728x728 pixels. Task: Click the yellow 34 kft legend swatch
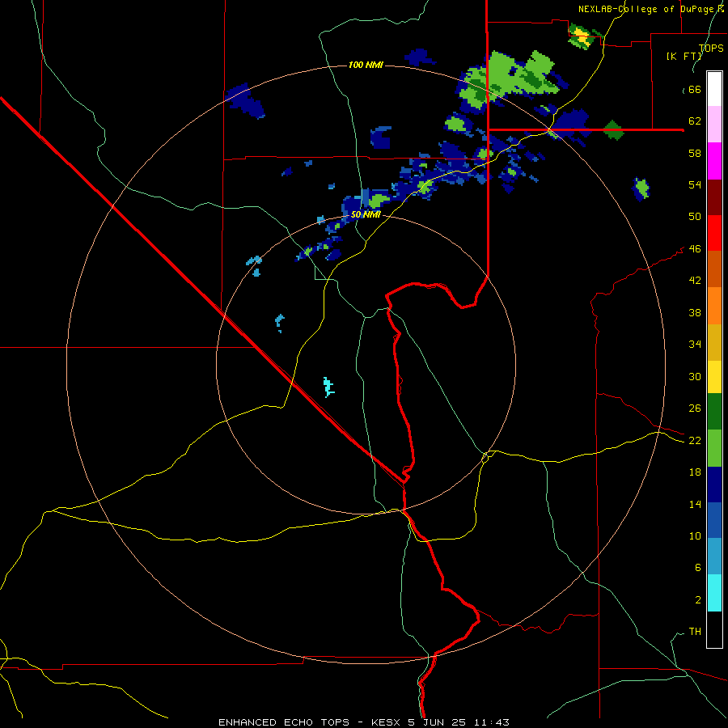714,377
